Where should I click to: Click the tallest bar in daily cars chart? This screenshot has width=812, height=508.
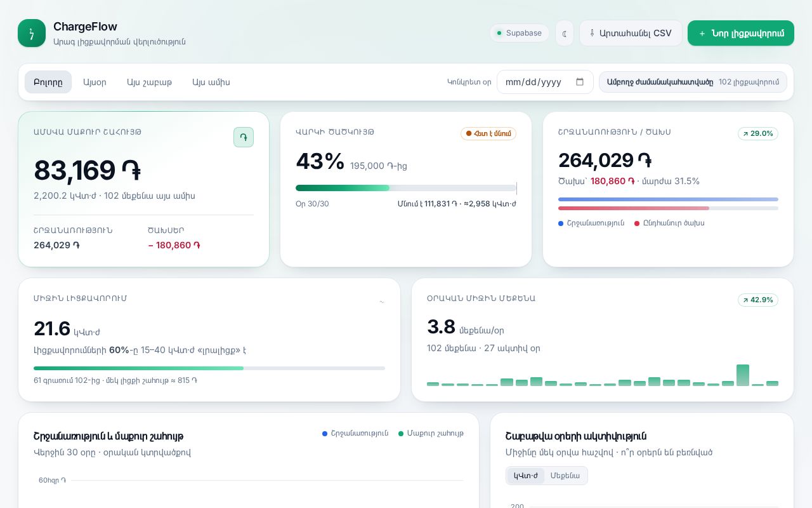743,375
